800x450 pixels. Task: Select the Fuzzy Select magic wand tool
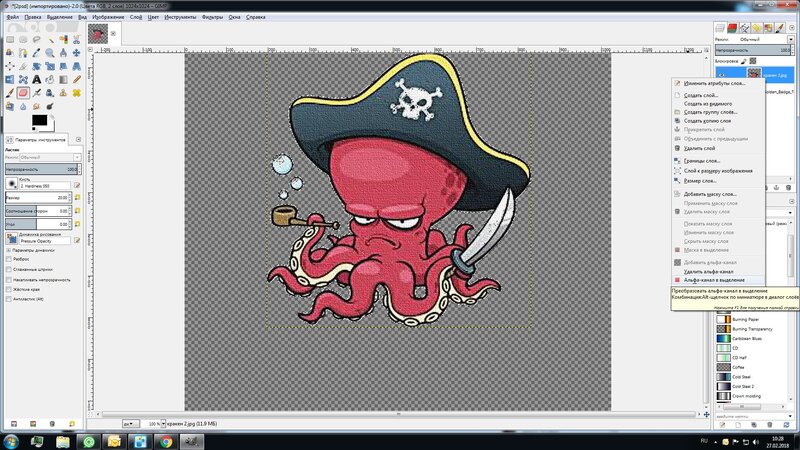pos(50,39)
